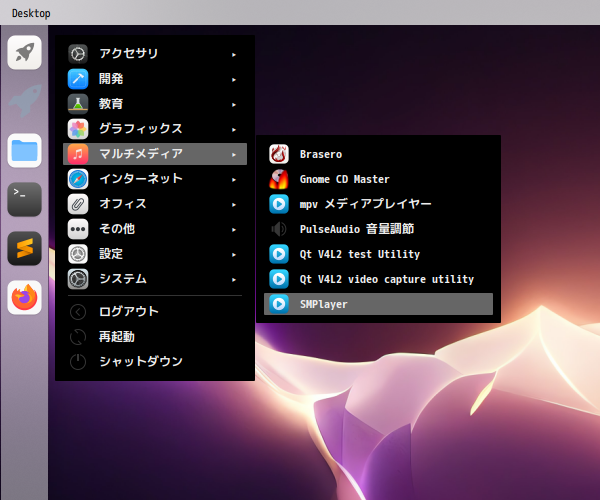Click the ログアウト back-arrow icon
Viewport: 600px width, 500px height.
point(78,312)
